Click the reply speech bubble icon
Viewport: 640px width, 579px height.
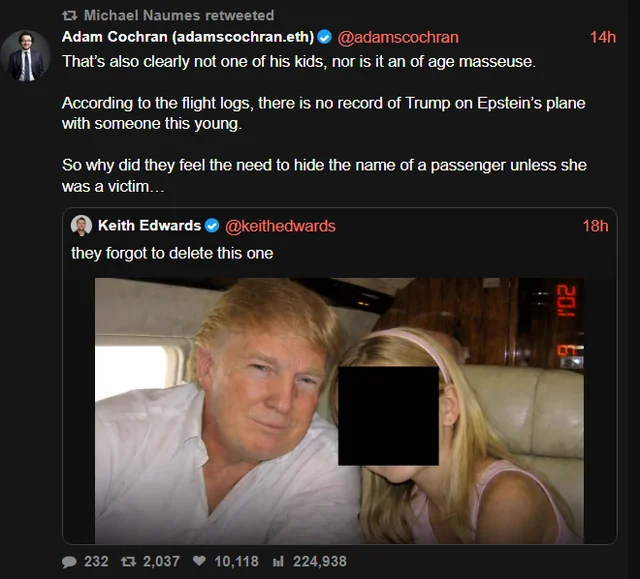point(69,562)
